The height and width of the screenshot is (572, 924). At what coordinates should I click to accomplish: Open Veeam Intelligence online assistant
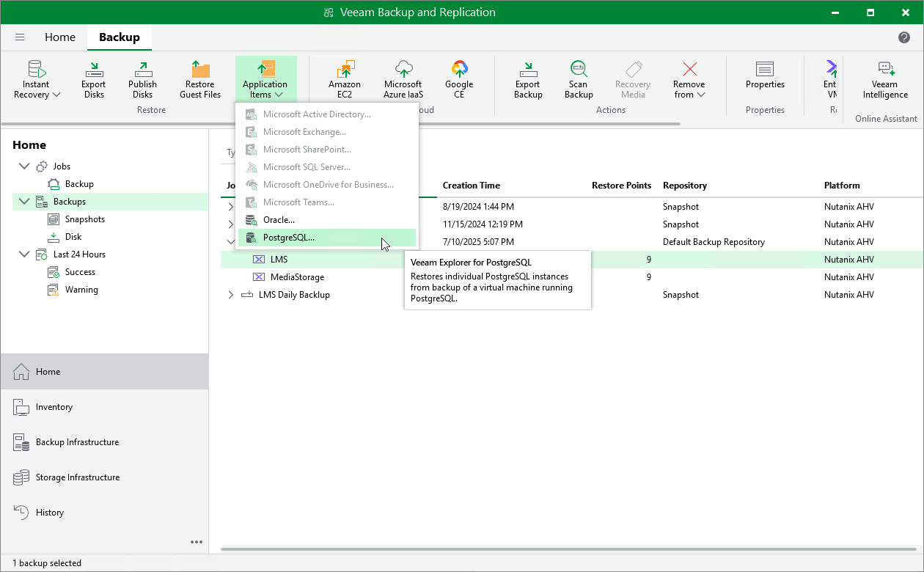884,78
